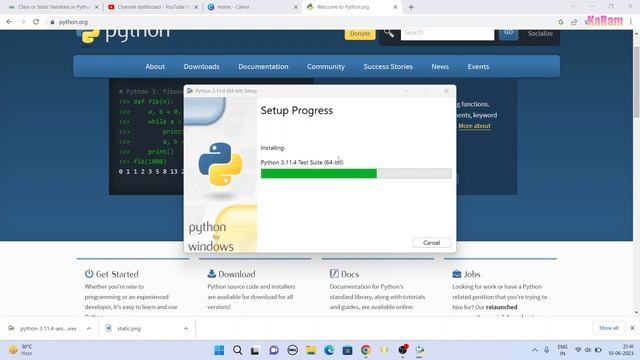Close the downloads bar
Screen dimensions: 640x360
(632, 328)
